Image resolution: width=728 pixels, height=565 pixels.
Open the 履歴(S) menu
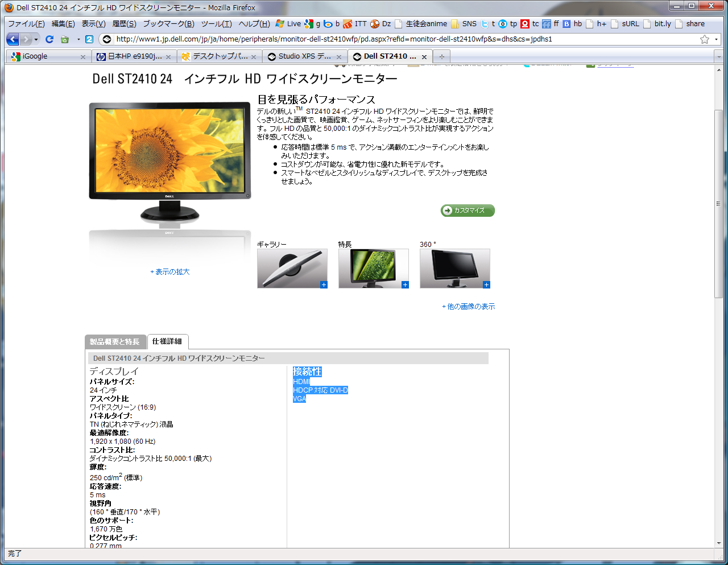pyautogui.click(x=124, y=24)
